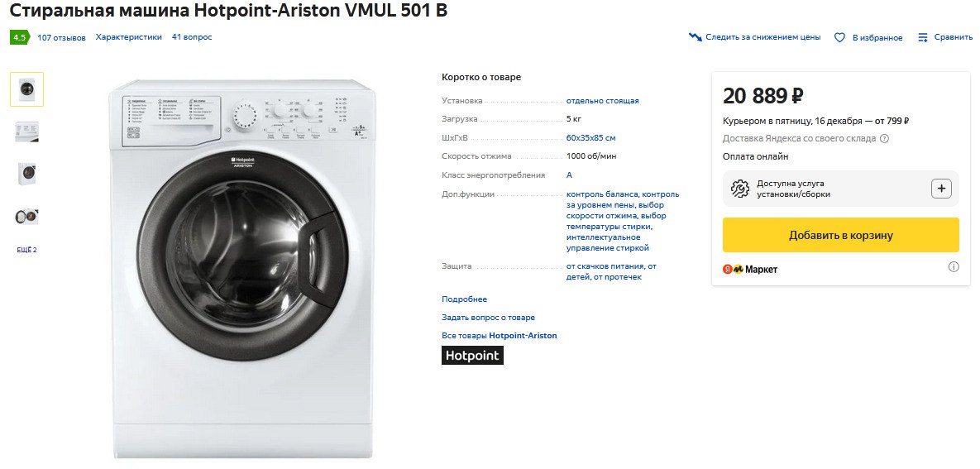Expand details with Подробнее link
Image resolution: width=980 pixels, height=469 pixels.
tap(465, 299)
